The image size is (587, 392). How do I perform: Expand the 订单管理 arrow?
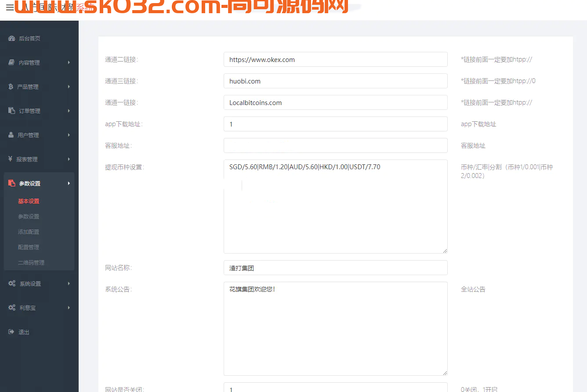69,111
